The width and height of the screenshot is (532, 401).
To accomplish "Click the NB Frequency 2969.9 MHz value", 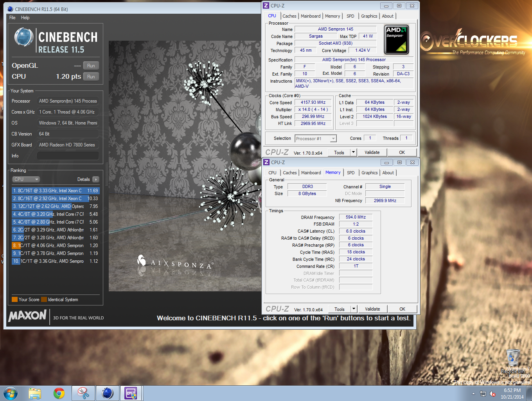I will point(385,200).
